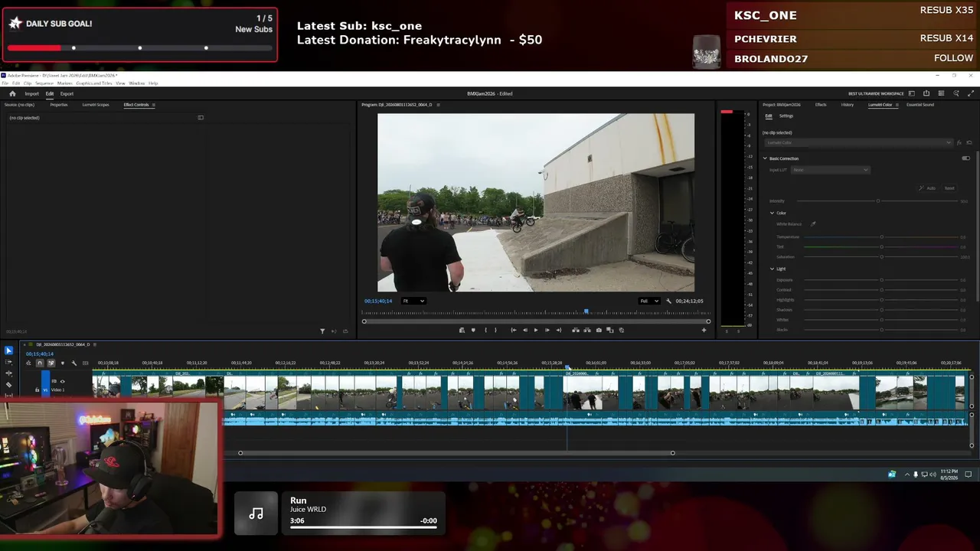Screen dimensions: 980x551
Task: Collapse the Color subsection in Lumetri
Action: click(772, 213)
